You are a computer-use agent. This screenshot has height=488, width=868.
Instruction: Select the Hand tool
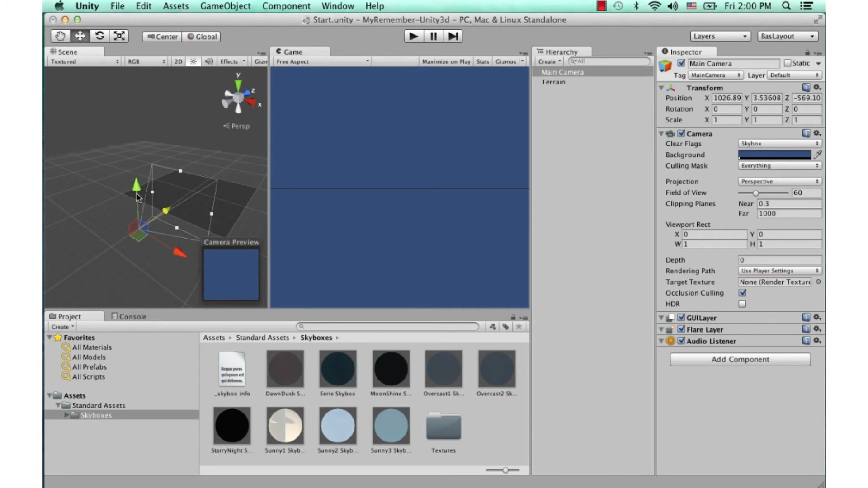pos(60,36)
